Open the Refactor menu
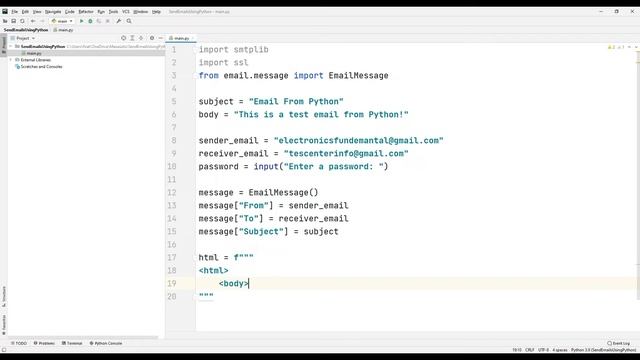 [86, 12]
